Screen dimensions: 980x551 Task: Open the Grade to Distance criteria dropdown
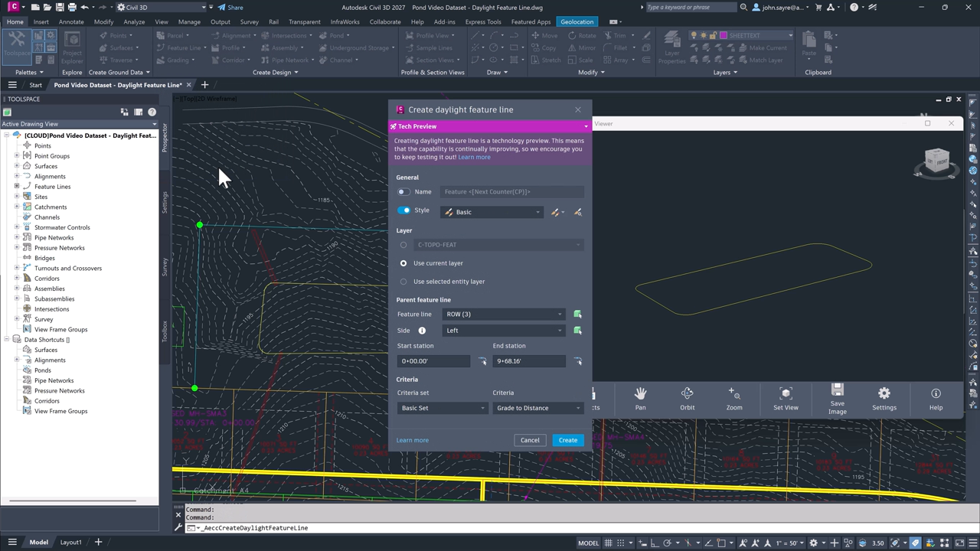pyautogui.click(x=538, y=408)
